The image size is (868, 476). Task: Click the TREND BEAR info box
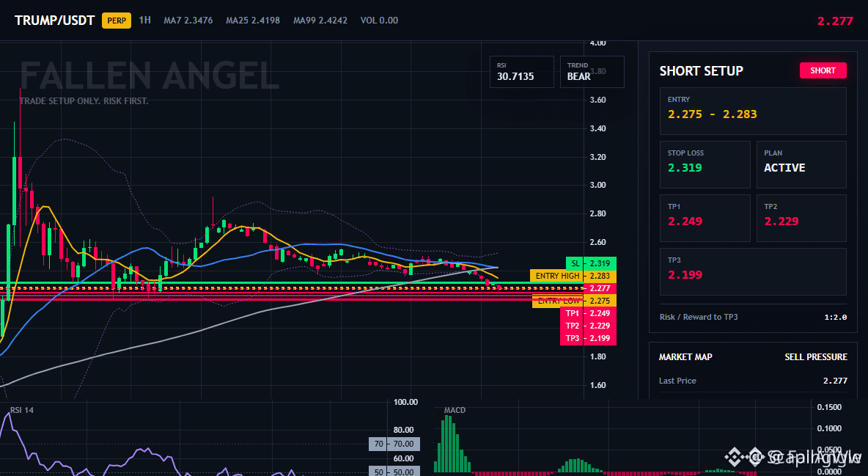(592, 72)
